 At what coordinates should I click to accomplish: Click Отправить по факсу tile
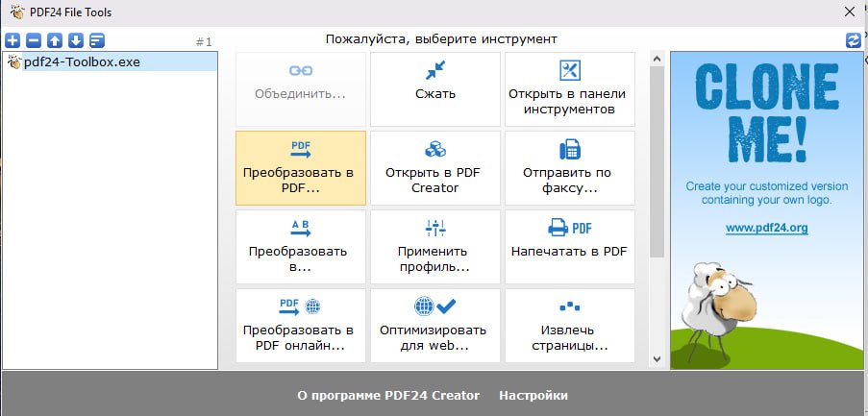[x=570, y=168]
